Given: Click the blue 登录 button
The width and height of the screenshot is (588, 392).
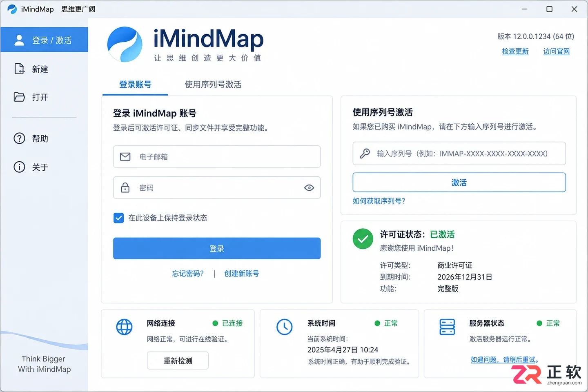Looking at the screenshot, I should click(x=217, y=248).
